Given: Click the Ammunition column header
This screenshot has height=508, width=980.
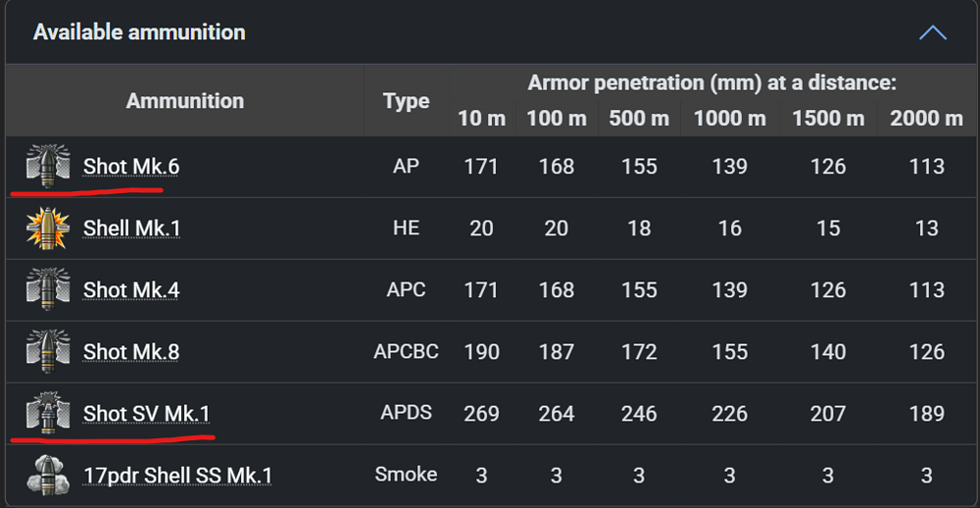Looking at the screenshot, I should click(184, 100).
